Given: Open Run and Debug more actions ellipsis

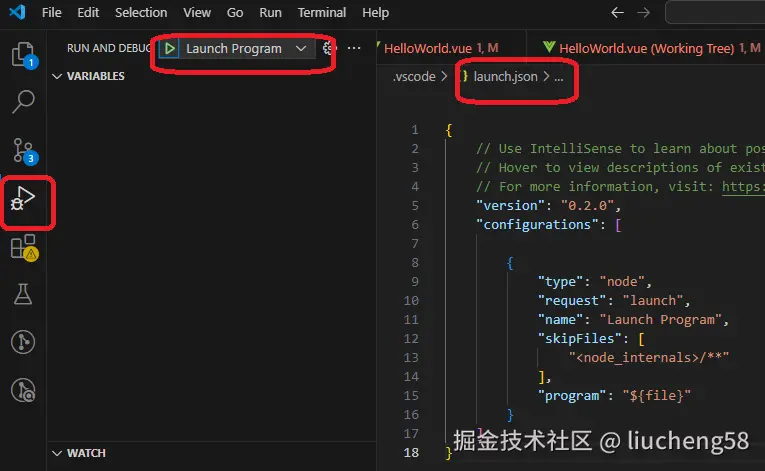Looking at the screenshot, I should coord(354,48).
